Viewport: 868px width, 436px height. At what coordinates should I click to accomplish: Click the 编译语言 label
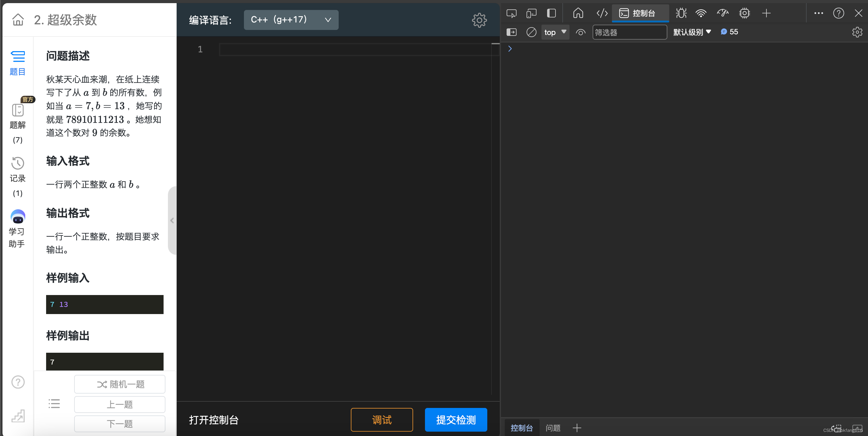point(211,20)
